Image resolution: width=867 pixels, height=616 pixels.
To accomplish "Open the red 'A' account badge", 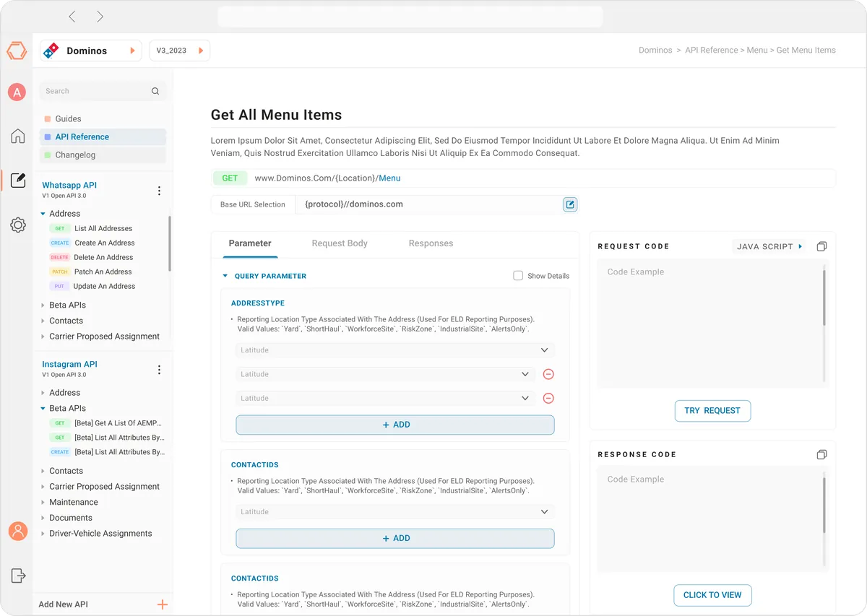I will point(17,92).
